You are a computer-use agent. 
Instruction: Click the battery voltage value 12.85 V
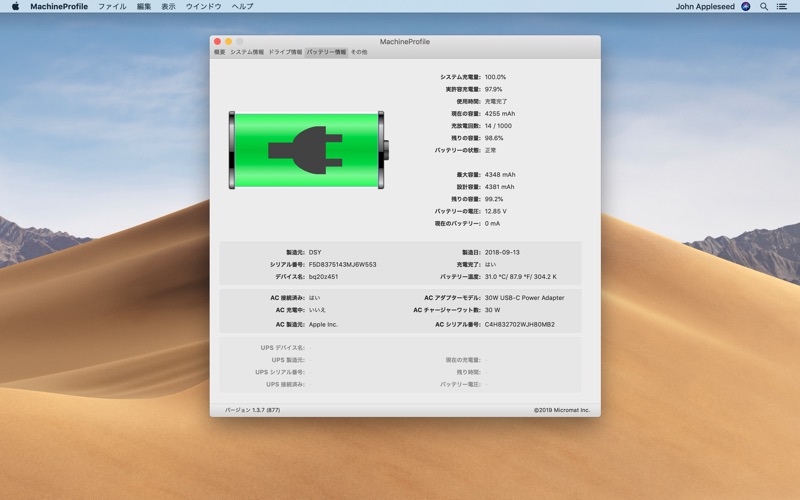pyautogui.click(x=495, y=211)
